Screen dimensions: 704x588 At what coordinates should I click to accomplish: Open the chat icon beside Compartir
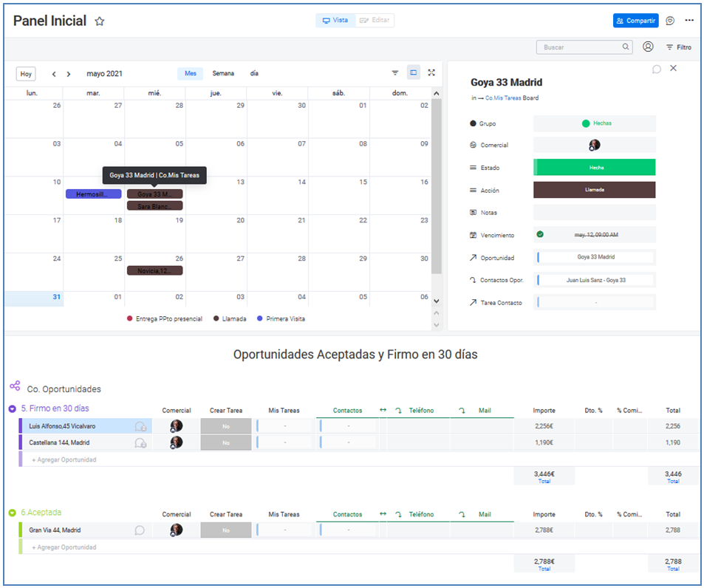coord(670,21)
